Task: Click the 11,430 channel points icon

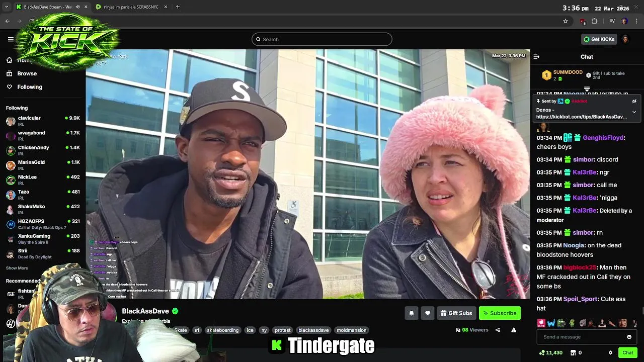Action: coord(542,353)
